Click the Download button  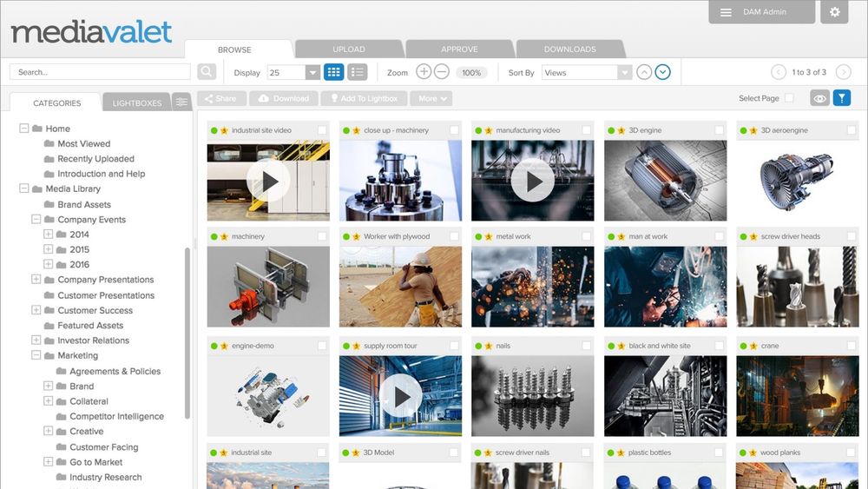pos(284,99)
